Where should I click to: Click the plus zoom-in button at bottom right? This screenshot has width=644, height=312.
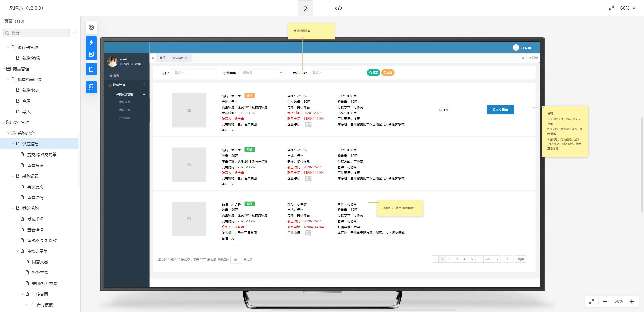632,301
